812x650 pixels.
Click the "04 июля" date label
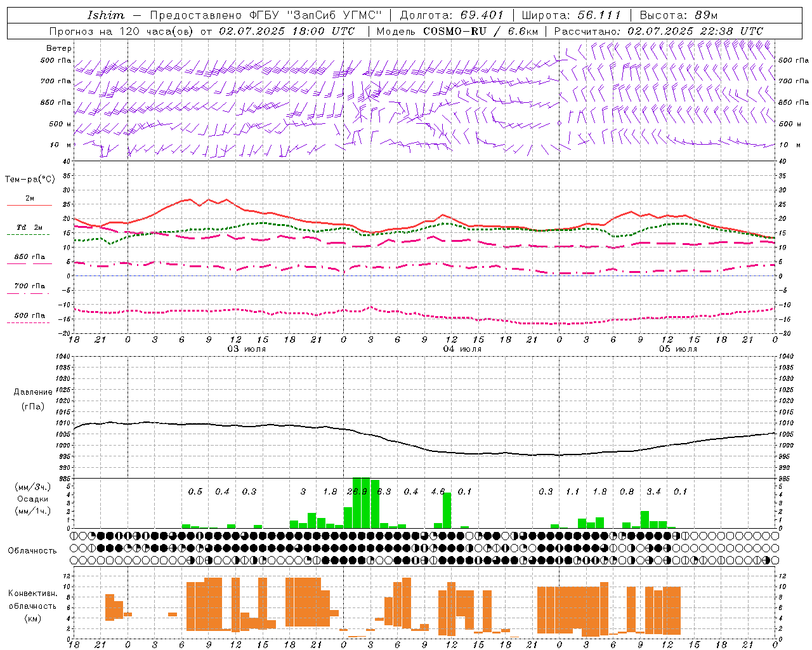click(x=462, y=349)
